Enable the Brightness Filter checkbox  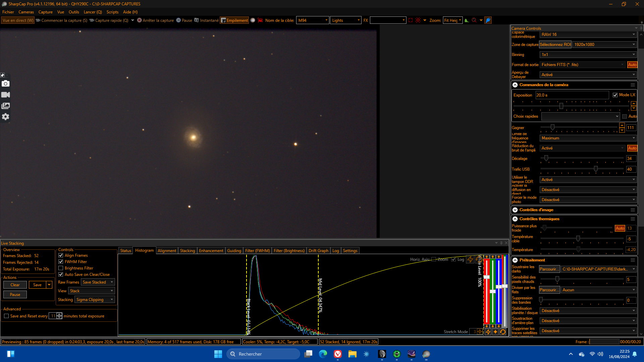pos(61,268)
